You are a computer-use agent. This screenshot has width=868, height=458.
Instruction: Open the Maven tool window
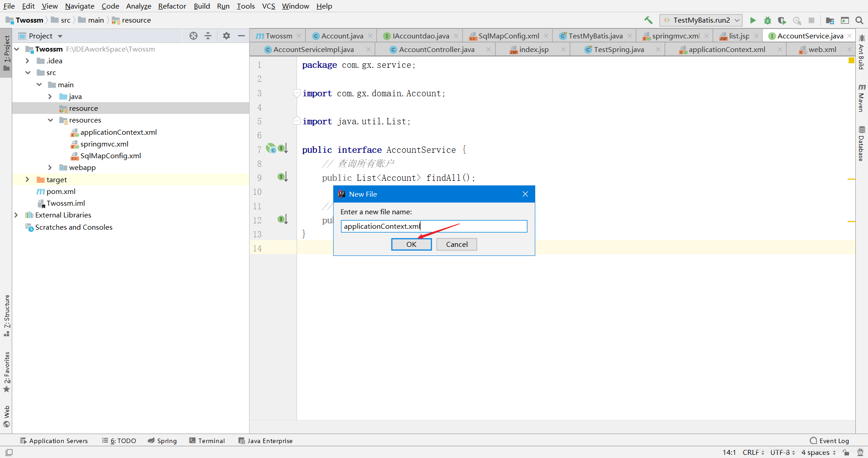coord(862,97)
